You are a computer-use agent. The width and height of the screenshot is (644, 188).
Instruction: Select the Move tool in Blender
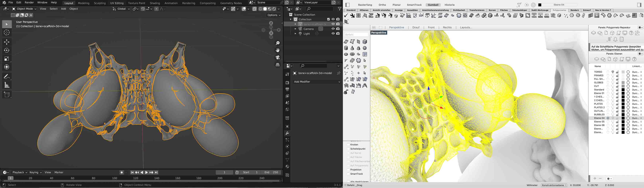click(x=7, y=42)
